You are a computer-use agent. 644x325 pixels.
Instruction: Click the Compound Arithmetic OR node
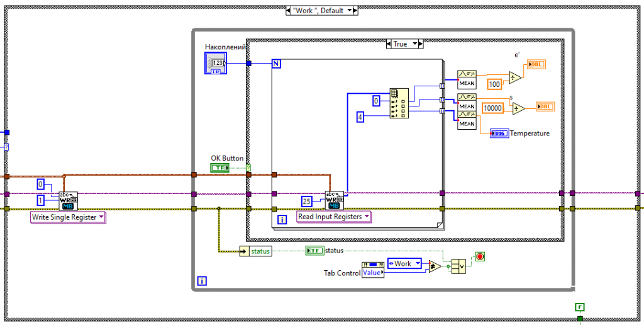pyautogui.click(x=458, y=266)
